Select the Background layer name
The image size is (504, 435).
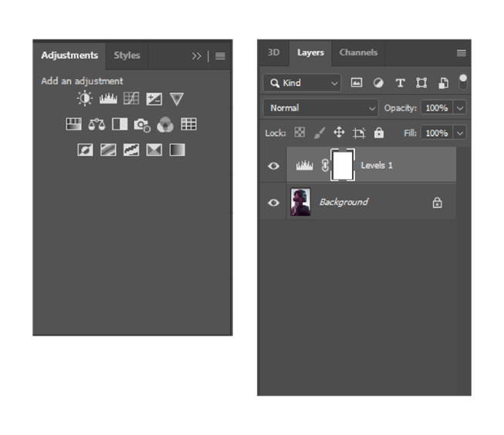coord(343,202)
